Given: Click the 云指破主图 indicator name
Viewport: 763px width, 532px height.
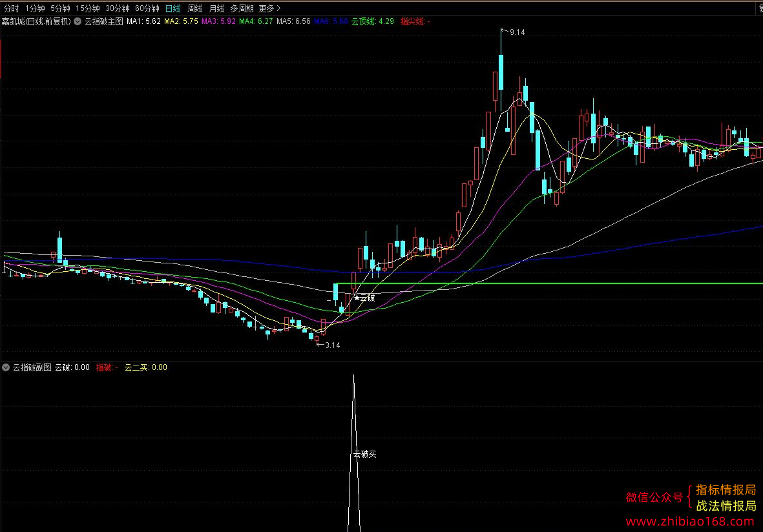Looking at the screenshot, I should coord(103,21).
